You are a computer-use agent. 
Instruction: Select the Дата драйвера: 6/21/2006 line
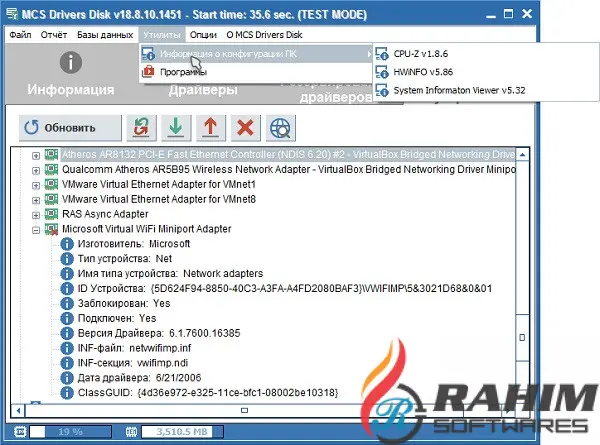(139, 378)
